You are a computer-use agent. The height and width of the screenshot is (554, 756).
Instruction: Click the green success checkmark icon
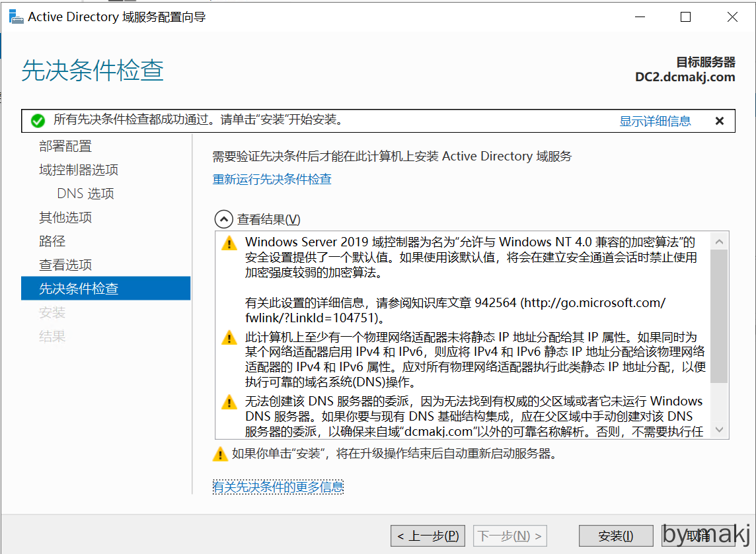coord(38,121)
